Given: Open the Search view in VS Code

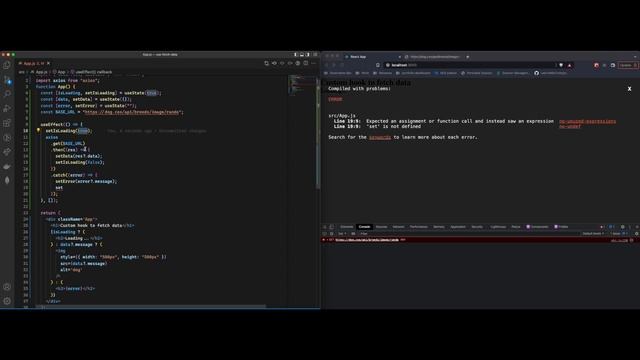Looking at the screenshot, I should (x=7, y=94).
